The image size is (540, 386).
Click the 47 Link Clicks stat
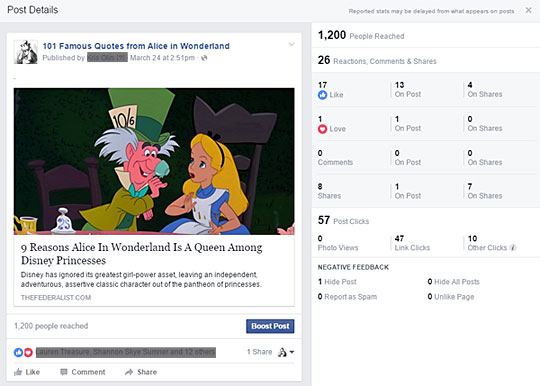tap(412, 243)
